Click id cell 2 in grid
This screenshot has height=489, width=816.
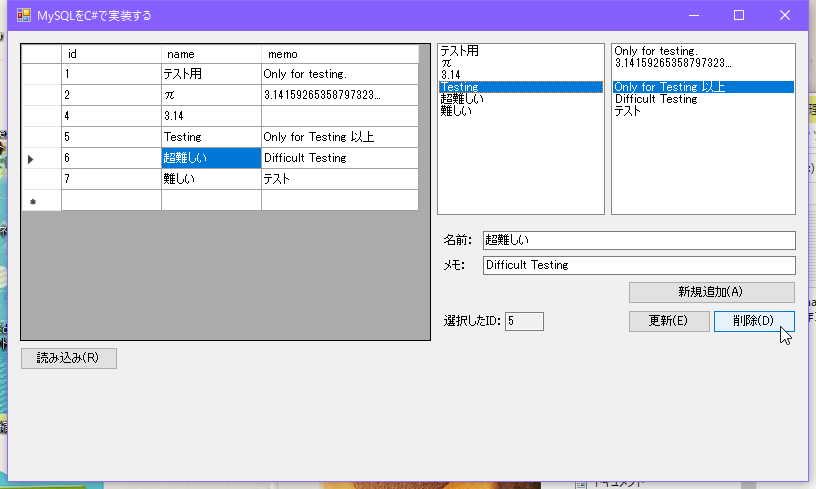click(x=111, y=95)
